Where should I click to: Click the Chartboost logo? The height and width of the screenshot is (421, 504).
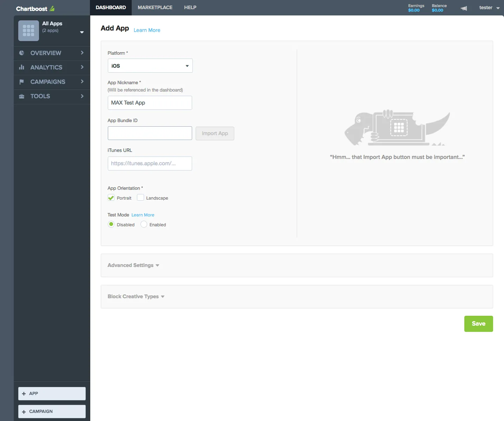(35, 8)
